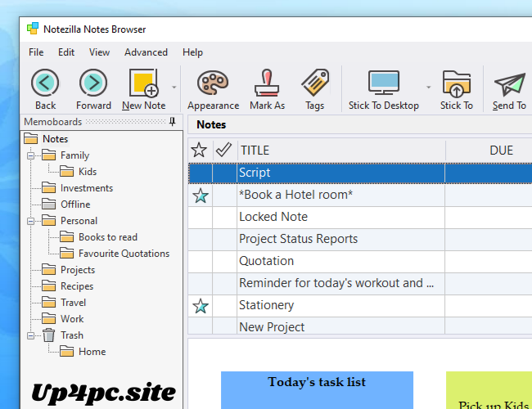Select the Investments memoboard
The image size is (532, 409).
87,187
